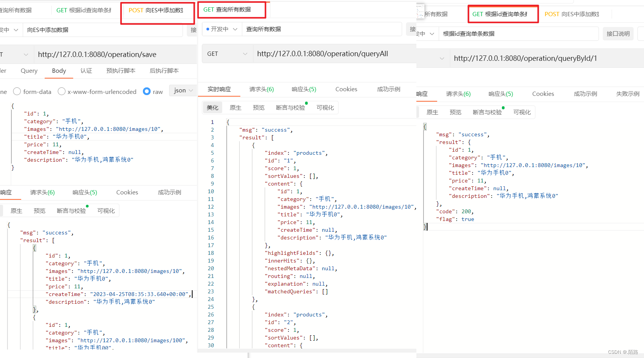Screen dimensions: 644x358
Task: Select the 实时响应 tab
Action: (x=219, y=89)
